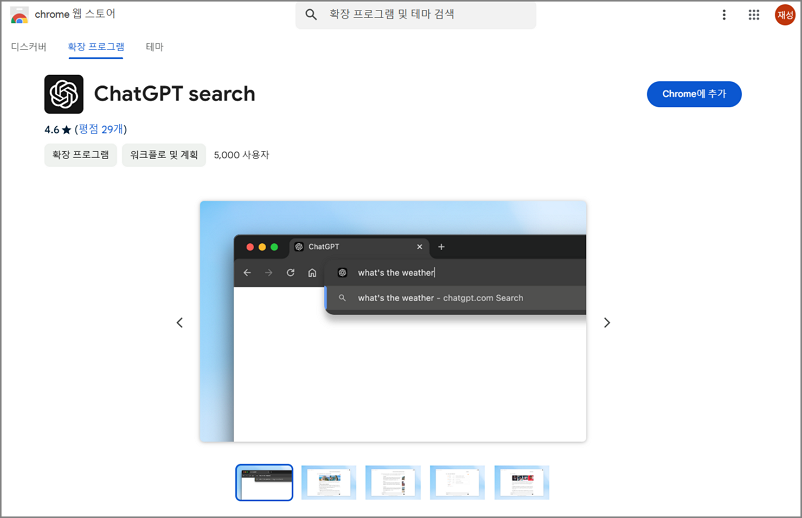Click the 확장 프로그램 category chip

click(80, 155)
